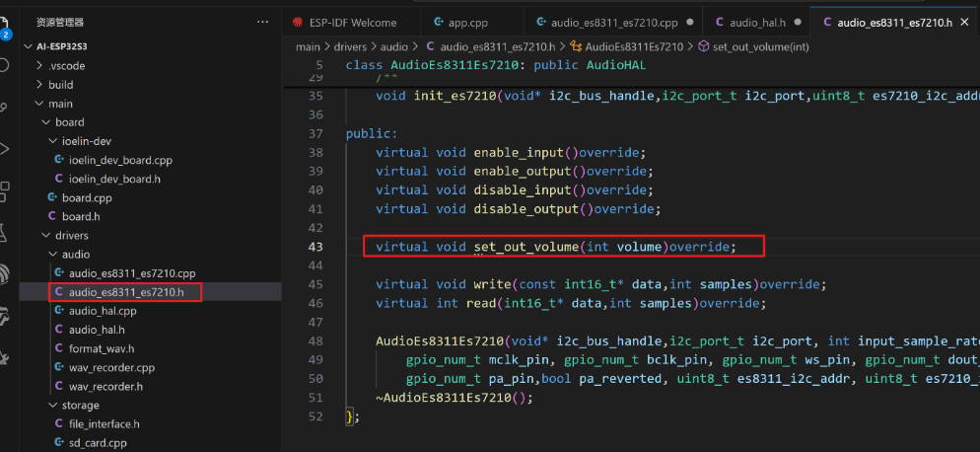
Task: Click the public: keyword on line 37
Action: tap(372, 133)
